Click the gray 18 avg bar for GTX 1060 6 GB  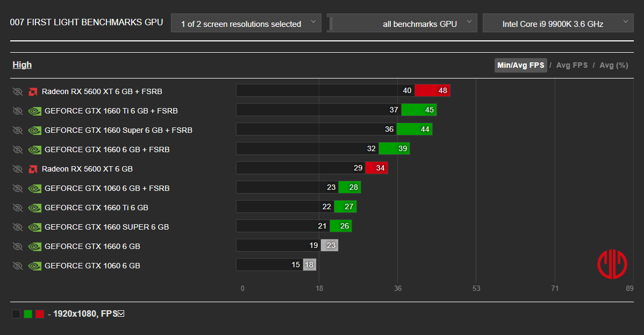309,265
